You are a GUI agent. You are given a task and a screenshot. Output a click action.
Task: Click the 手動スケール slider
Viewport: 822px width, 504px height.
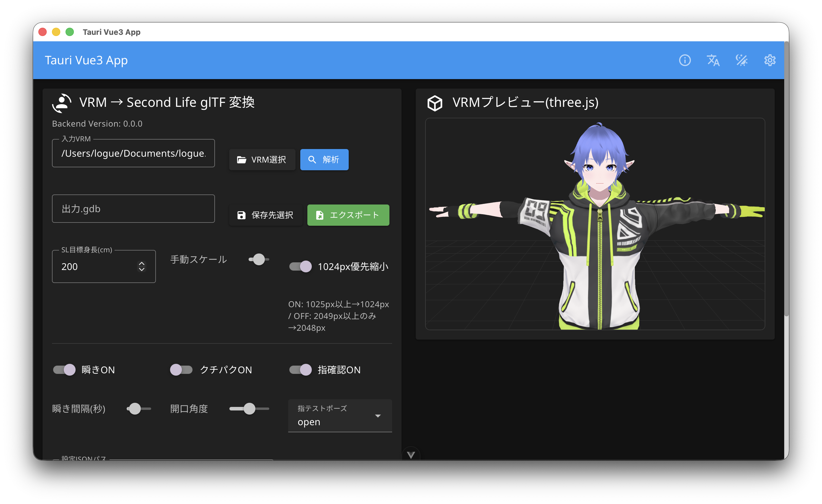point(259,259)
